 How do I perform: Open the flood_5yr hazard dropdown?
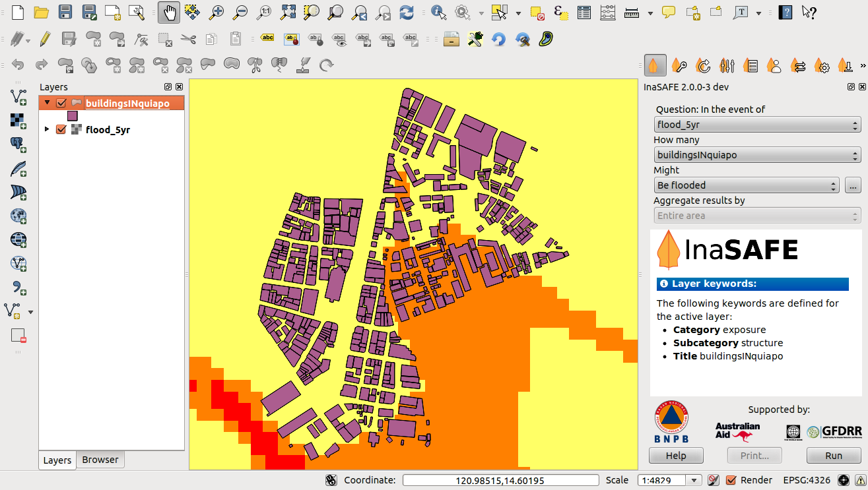(757, 125)
